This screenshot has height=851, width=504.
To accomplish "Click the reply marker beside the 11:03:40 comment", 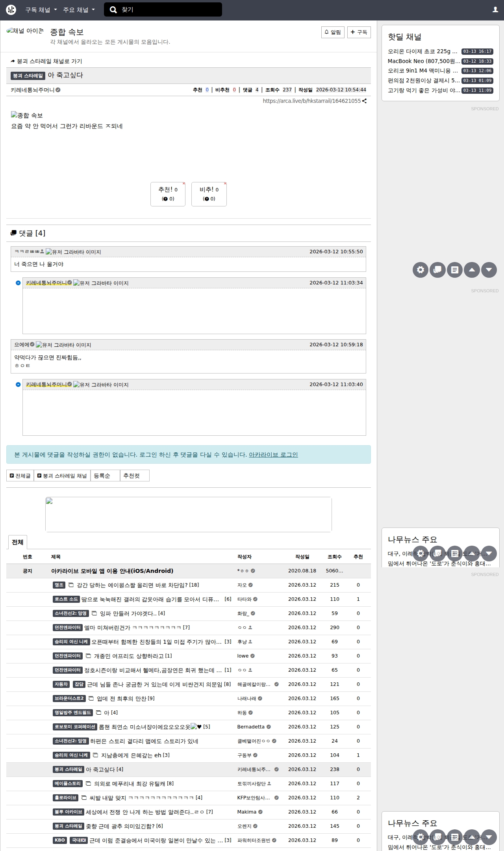I will coord(18,385).
